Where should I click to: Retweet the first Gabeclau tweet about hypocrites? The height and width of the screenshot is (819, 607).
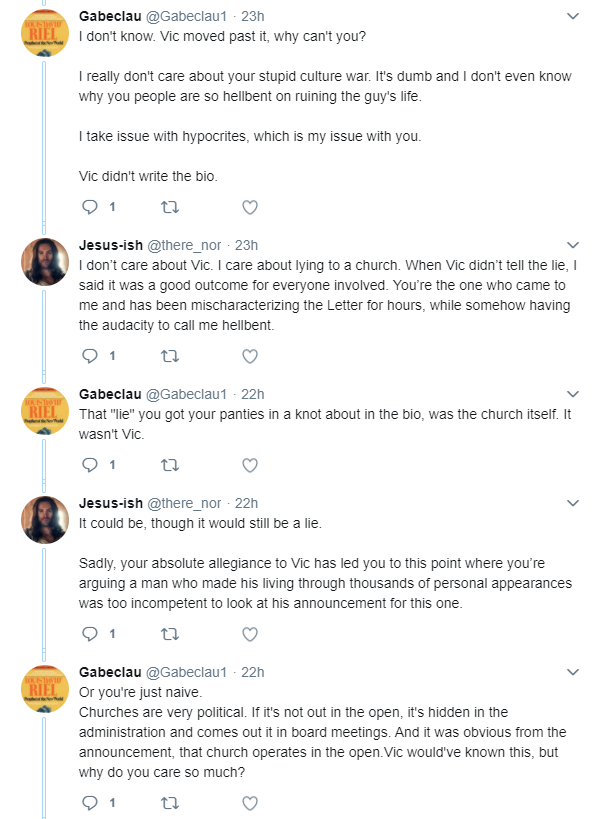170,207
